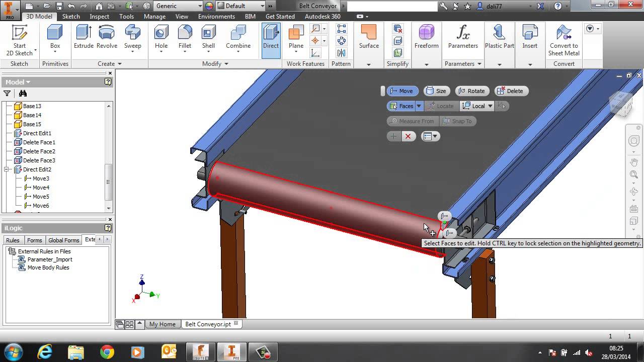Undo the last action
The width and height of the screenshot is (644, 362).
(71, 6)
